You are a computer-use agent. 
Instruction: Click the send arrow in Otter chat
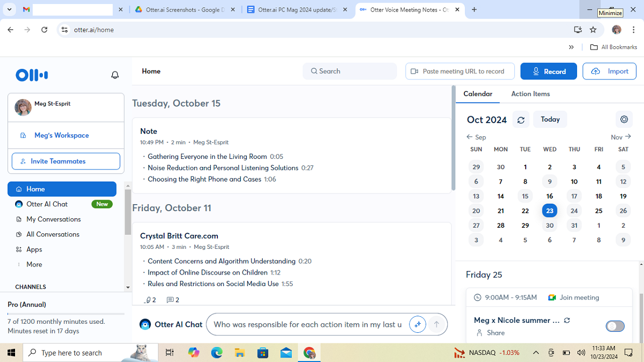[436, 324]
